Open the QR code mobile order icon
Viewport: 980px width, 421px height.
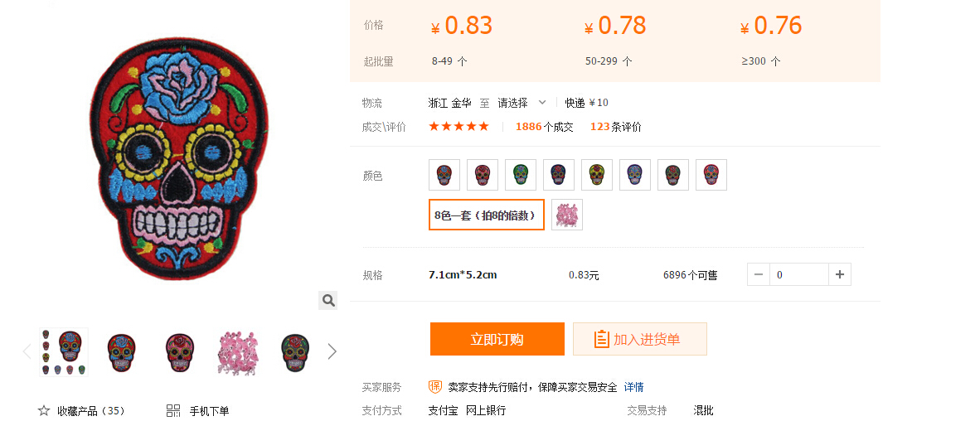coord(173,410)
